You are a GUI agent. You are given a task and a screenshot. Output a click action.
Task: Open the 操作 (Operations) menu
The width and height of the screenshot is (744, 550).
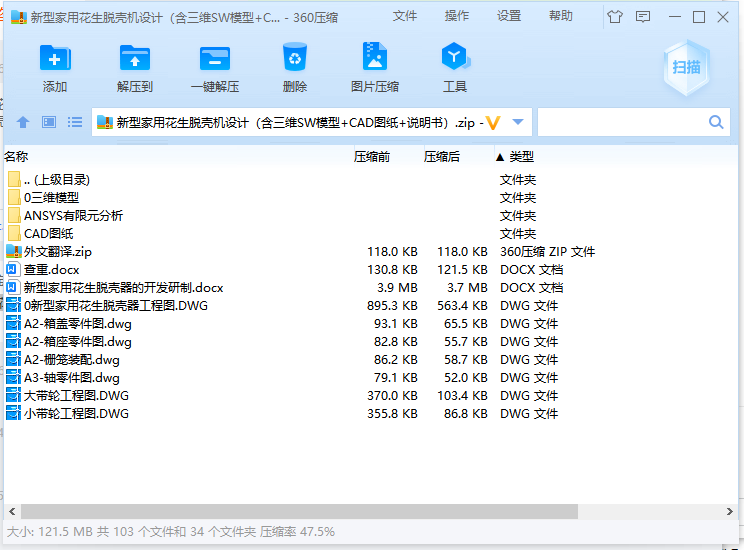click(x=457, y=16)
